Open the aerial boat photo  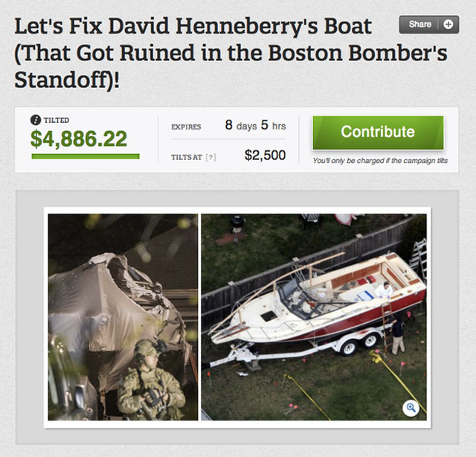coord(314,317)
